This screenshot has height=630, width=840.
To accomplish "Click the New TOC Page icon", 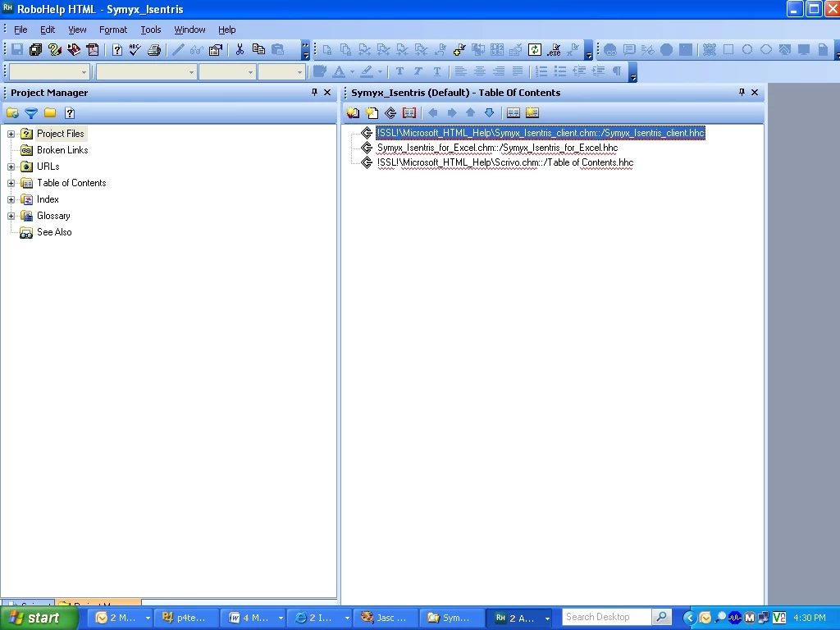I will point(372,112).
